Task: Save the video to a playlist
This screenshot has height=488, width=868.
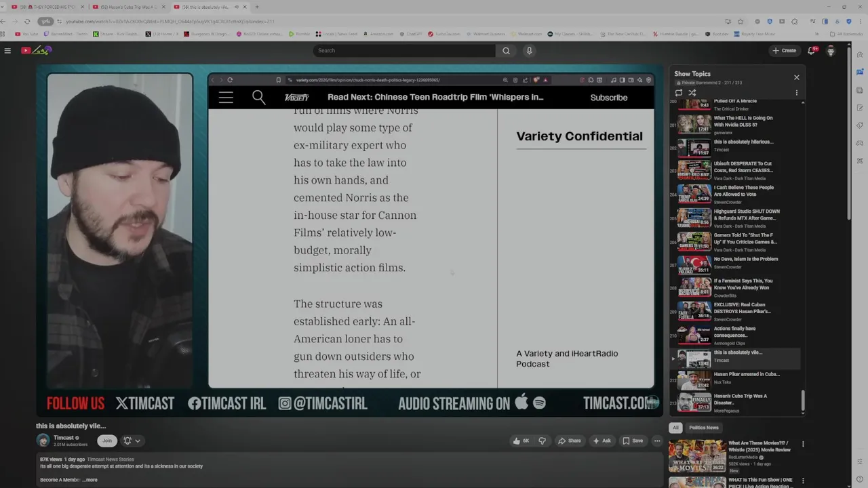Action: [633, 441]
